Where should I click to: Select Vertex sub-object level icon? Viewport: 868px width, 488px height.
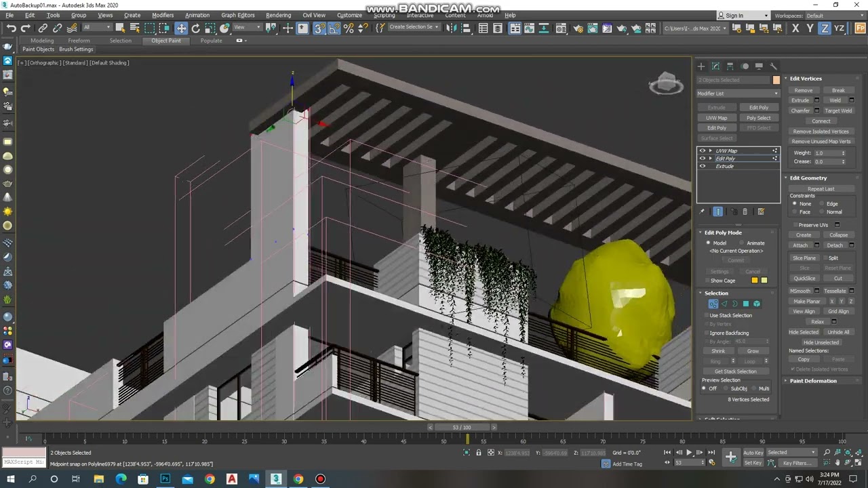point(713,304)
